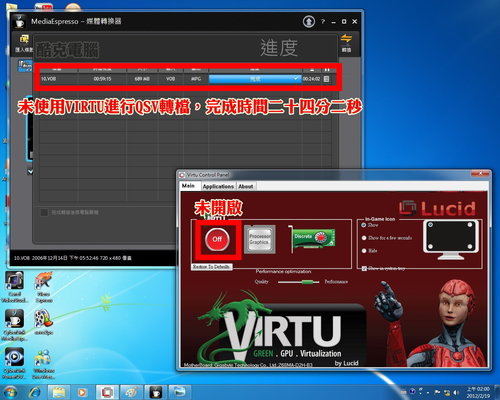Image resolution: width=500 pixels, height=400 pixels.
Task: Select bottom-right icon position on monitor preview
Action: (x=470, y=246)
